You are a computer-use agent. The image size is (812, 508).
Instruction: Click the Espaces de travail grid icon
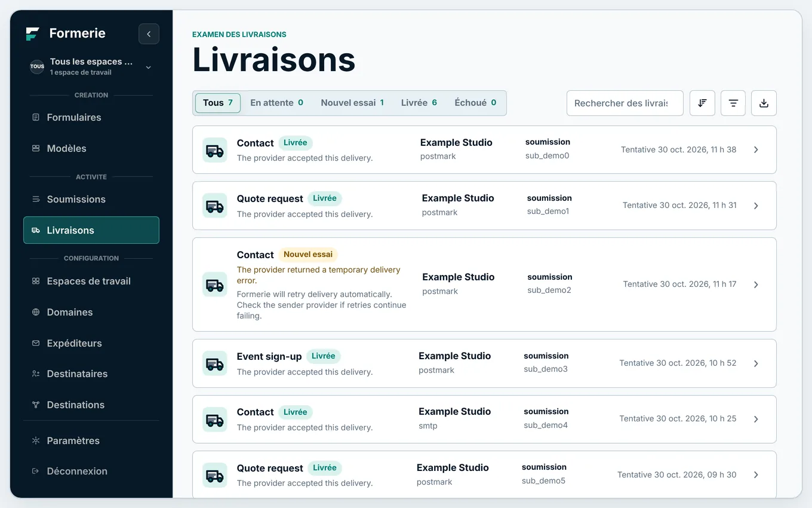(36, 281)
